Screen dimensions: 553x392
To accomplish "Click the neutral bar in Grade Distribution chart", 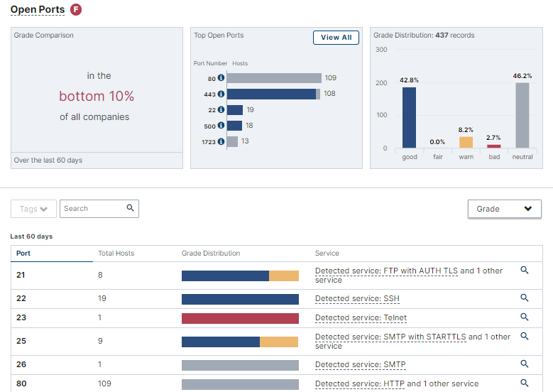I will [x=522, y=115].
